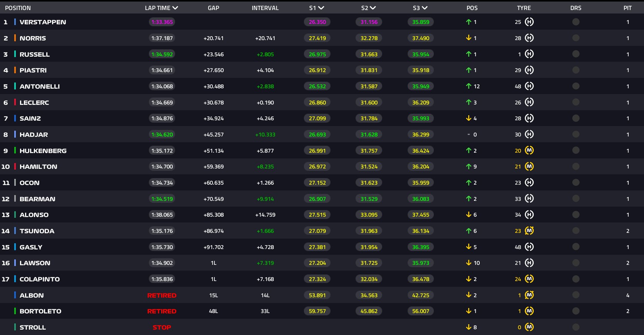The height and width of the screenshot is (335, 644).
Task: Click Verstappen's purple fastest lap time
Action: [x=162, y=22]
